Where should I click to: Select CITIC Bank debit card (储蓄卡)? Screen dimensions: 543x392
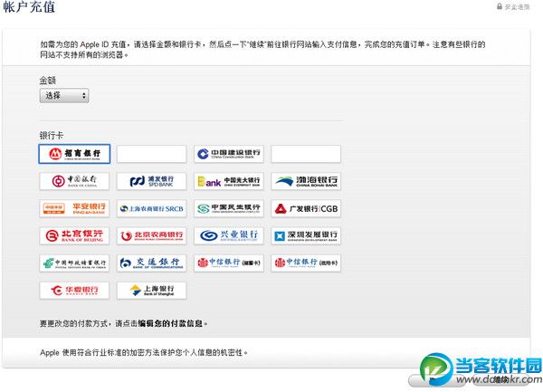[229, 263]
